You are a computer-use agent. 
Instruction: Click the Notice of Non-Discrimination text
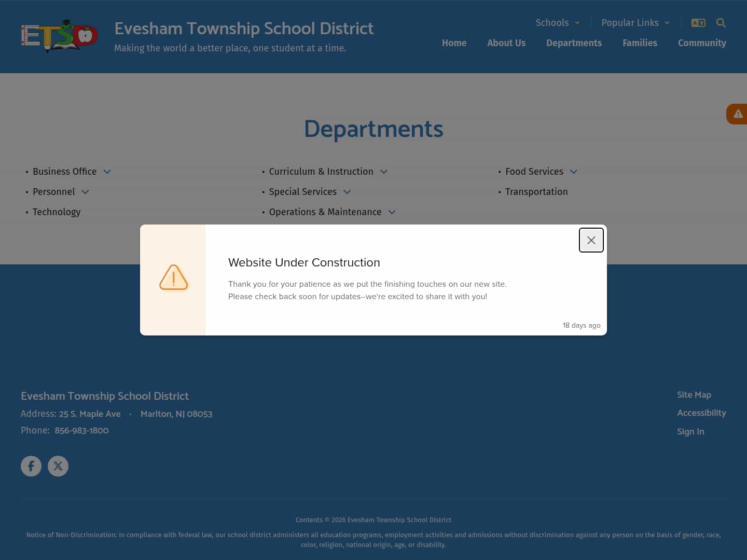(374, 540)
